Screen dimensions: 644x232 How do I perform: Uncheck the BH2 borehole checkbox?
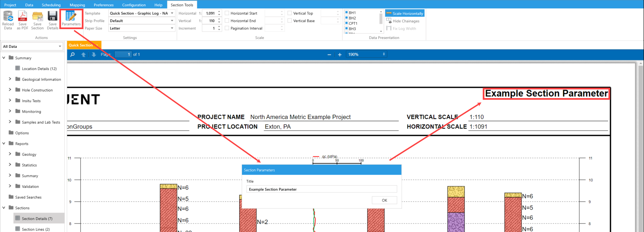(347, 18)
